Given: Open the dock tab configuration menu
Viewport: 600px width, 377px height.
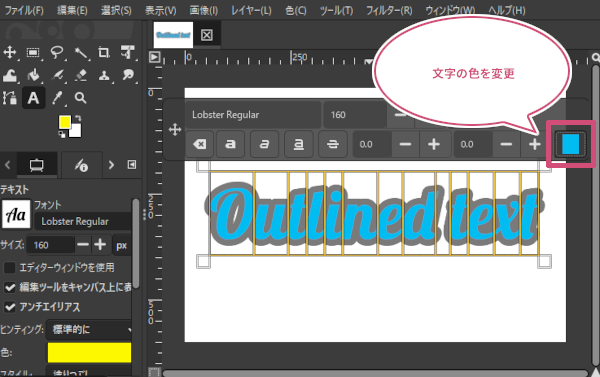Looking at the screenshot, I should click(x=132, y=165).
